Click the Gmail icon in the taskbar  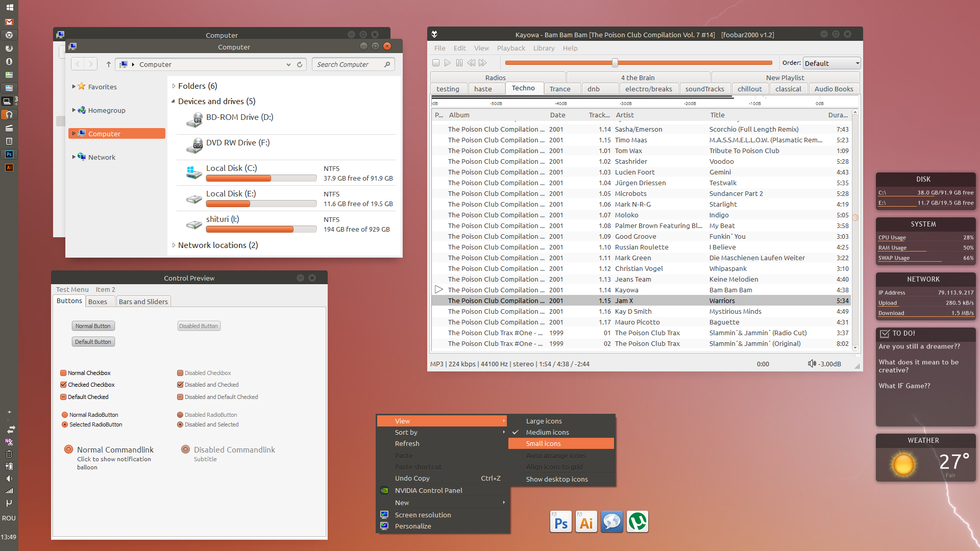(9, 22)
